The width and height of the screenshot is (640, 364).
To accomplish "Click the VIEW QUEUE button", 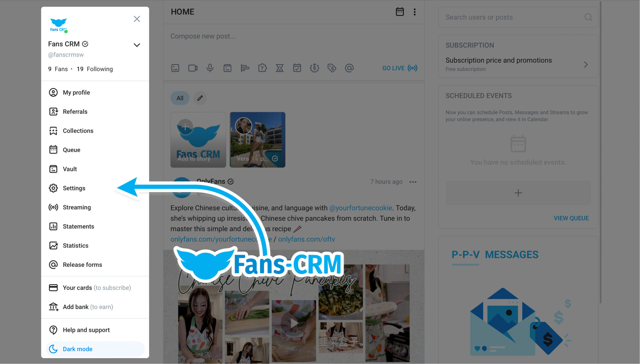I will (570, 218).
